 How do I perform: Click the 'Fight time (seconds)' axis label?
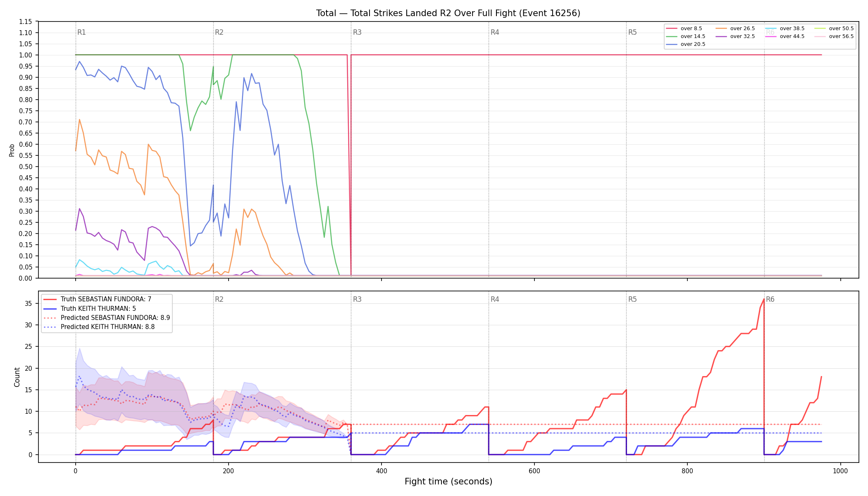[448, 482]
